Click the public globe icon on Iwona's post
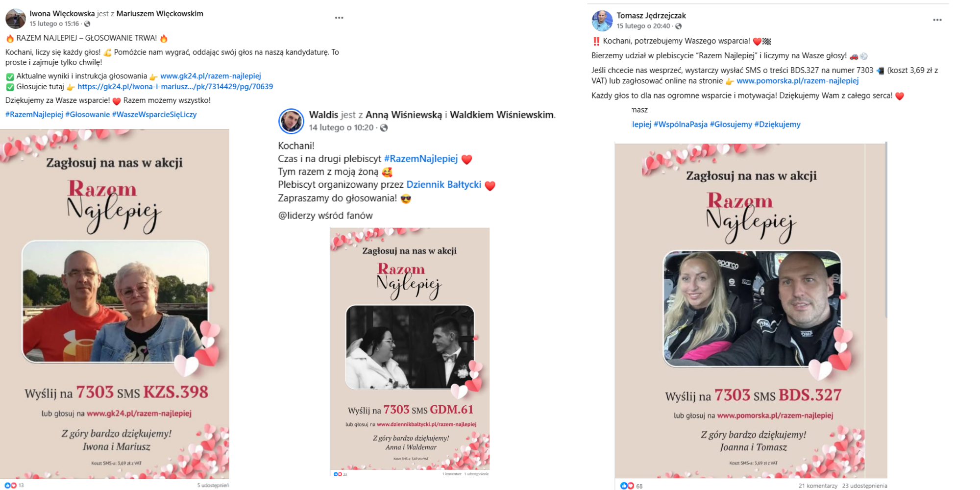The width and height of the screenshot is (980, 490). (87, 24)
